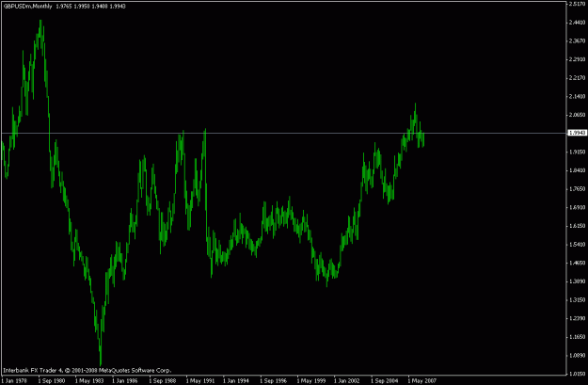Viewport: 588px width, 385px height.
Task: Click the 1 Jan 1994 date label
Action: [x=236, y=381]
